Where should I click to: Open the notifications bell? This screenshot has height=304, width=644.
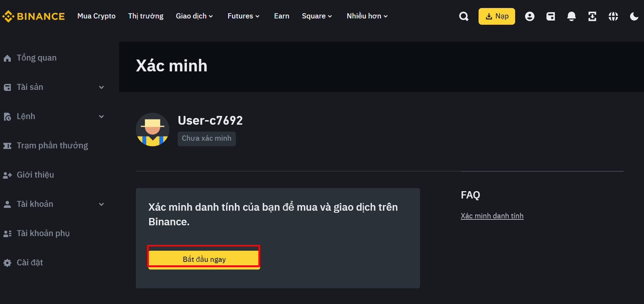click(571, 16)
